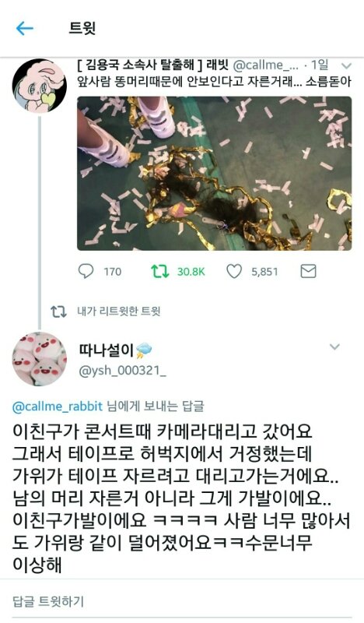This screenshot has height=623, width=364.
Task: Open the 30.8K retweet count
Action: pyautogui.click(x=191, y=272)
